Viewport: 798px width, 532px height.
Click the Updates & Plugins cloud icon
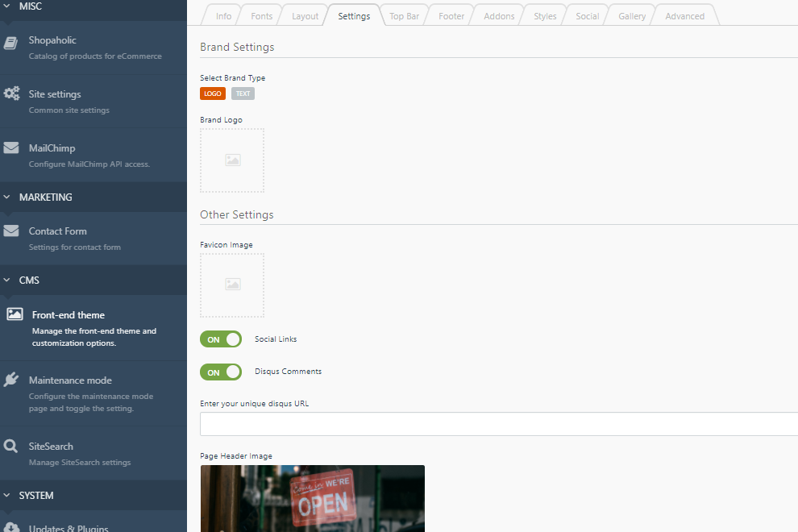tap(11, 527)
